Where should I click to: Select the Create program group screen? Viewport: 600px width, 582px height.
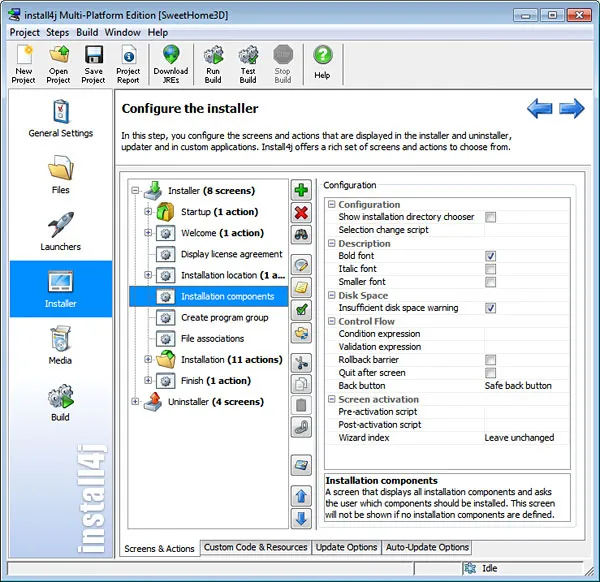click(x=225, y=317)
